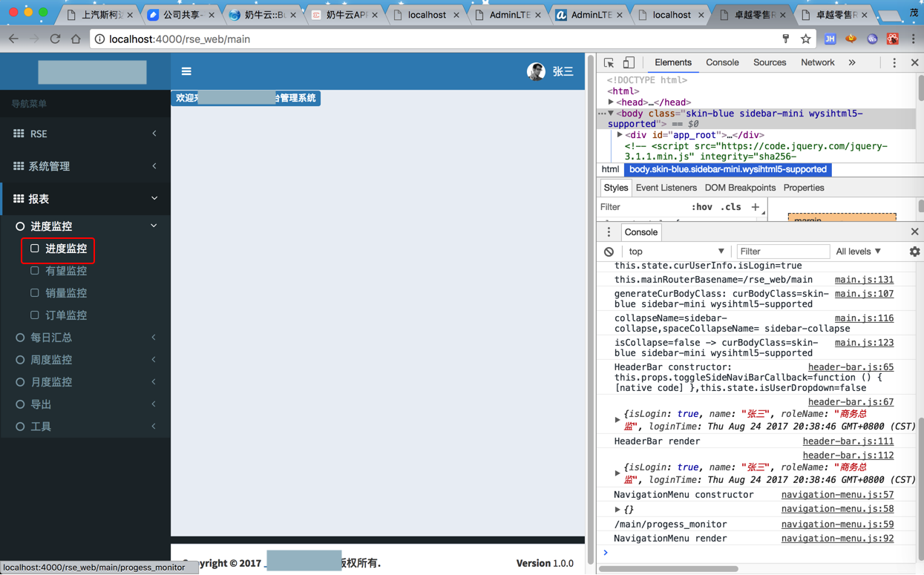The height and width of the screenshot is (575, 924).
Task: Expand the head node triangle
Action: point(611,102)
